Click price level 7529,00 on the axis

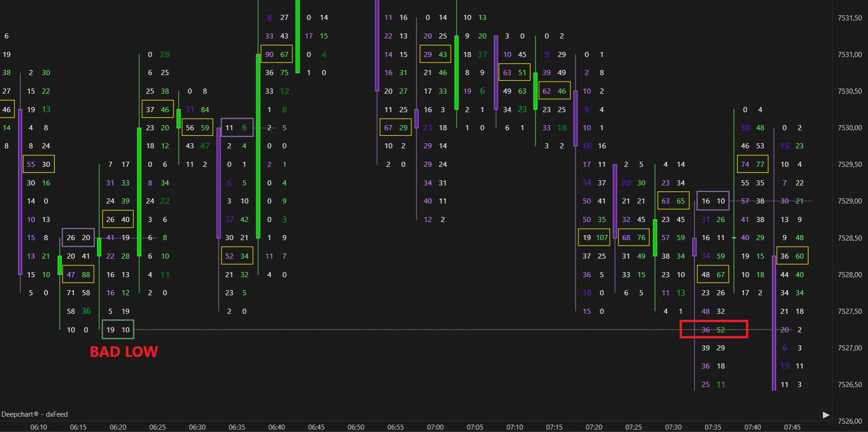tap(850, 201)
